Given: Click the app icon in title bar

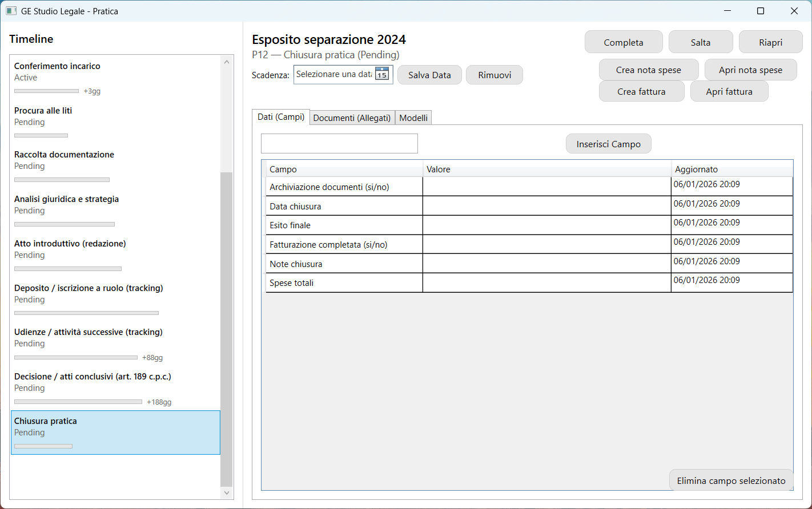Looking at the screenshot, I should click(11, 11).
